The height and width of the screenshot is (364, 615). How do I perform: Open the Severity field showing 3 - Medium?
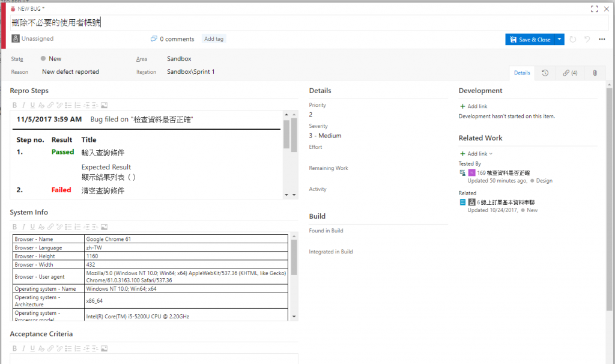pyautogui.click(x=325, y=136)
